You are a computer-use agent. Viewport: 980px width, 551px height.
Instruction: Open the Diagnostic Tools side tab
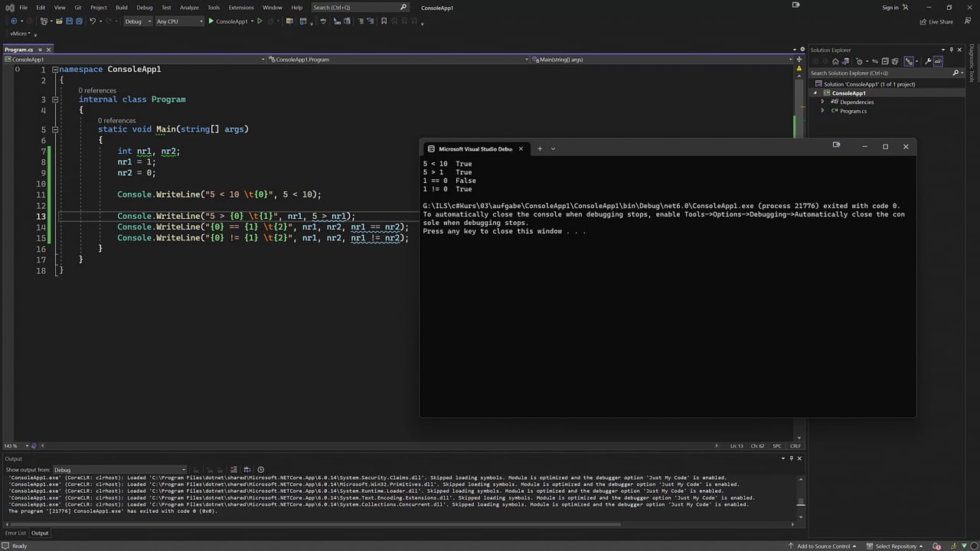point(972,64)
